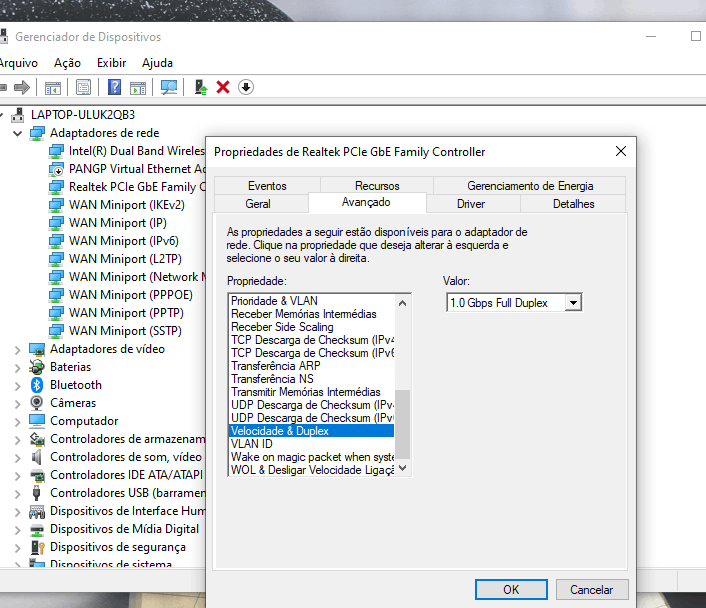Click the Dispositivos de segurança key icon

point(37,547)
